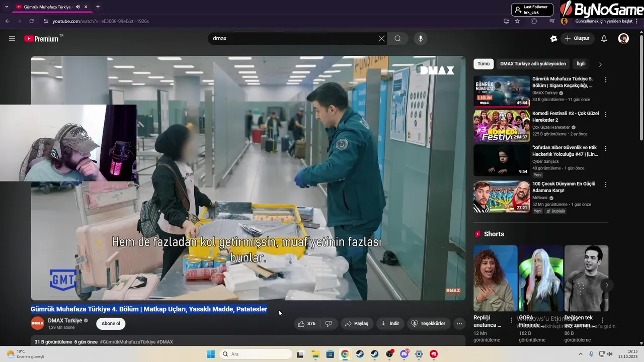Open options for Repliği unutunca short
The width and height of the screenshot is (644, 362).
pyautogui.click(x=512, y=320)
